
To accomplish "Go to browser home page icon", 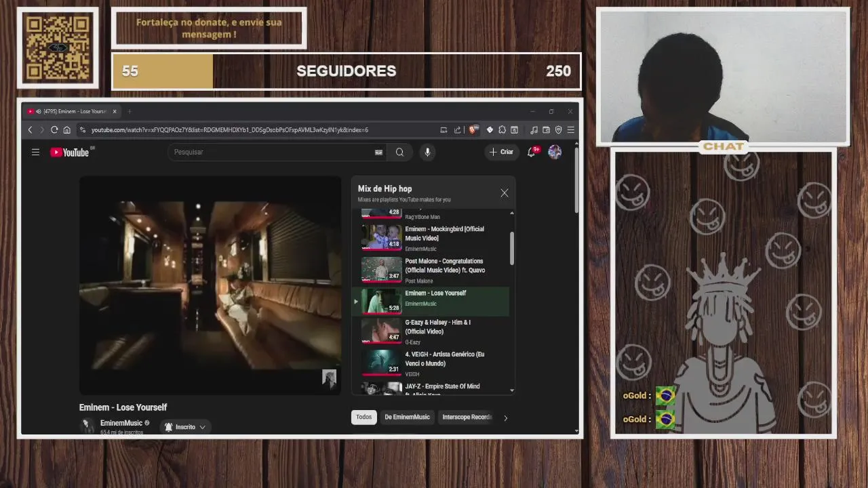I will click(x=66, y=130).
